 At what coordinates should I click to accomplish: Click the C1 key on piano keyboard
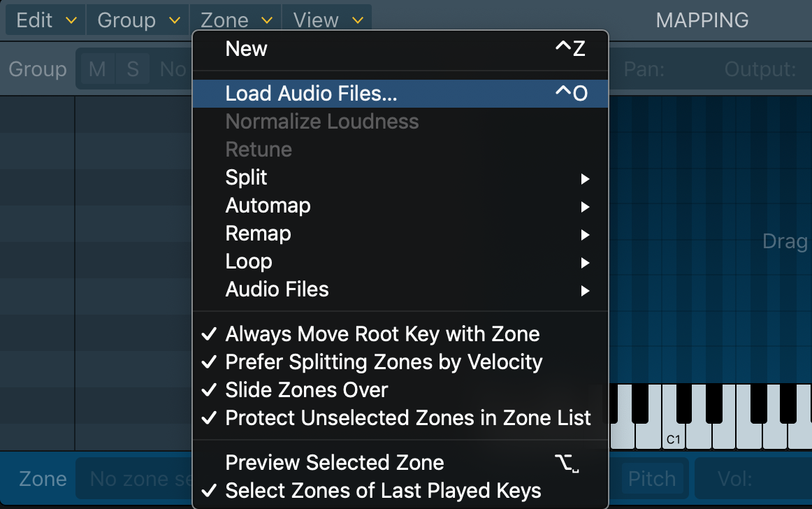(673, 426)
